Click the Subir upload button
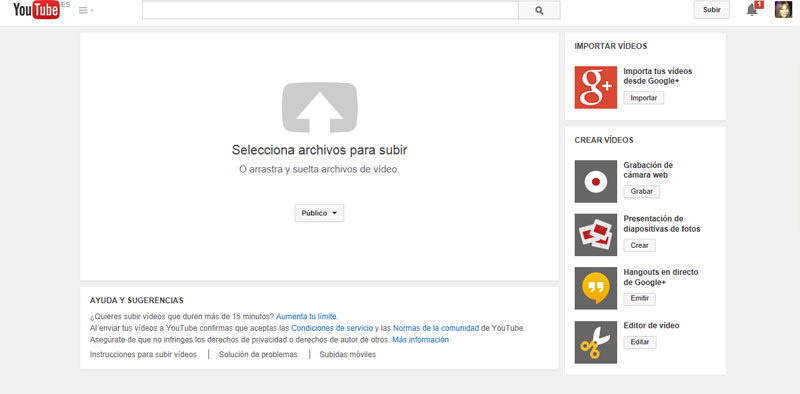Screen dimensions: 800x394 coord(712,10)
